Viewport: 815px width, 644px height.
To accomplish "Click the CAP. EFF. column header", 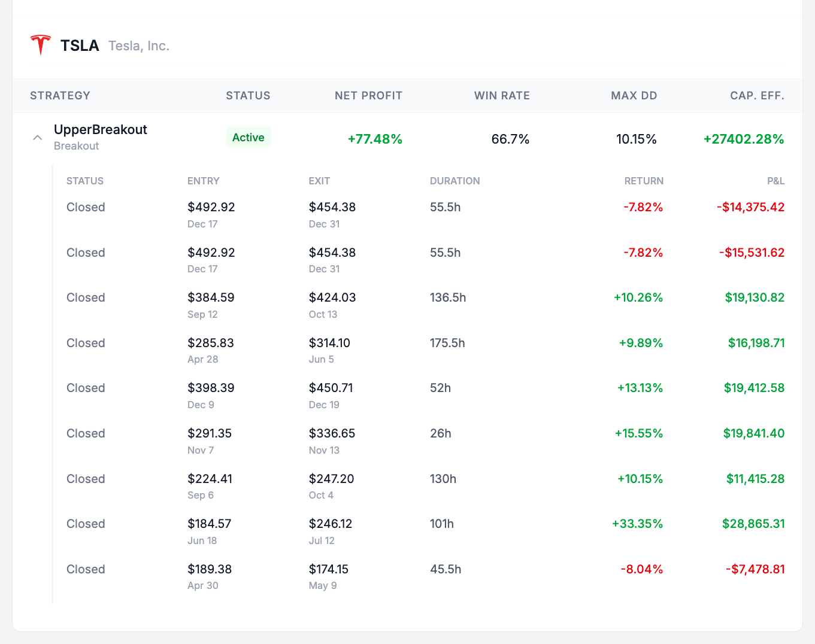I will [756, 95].
